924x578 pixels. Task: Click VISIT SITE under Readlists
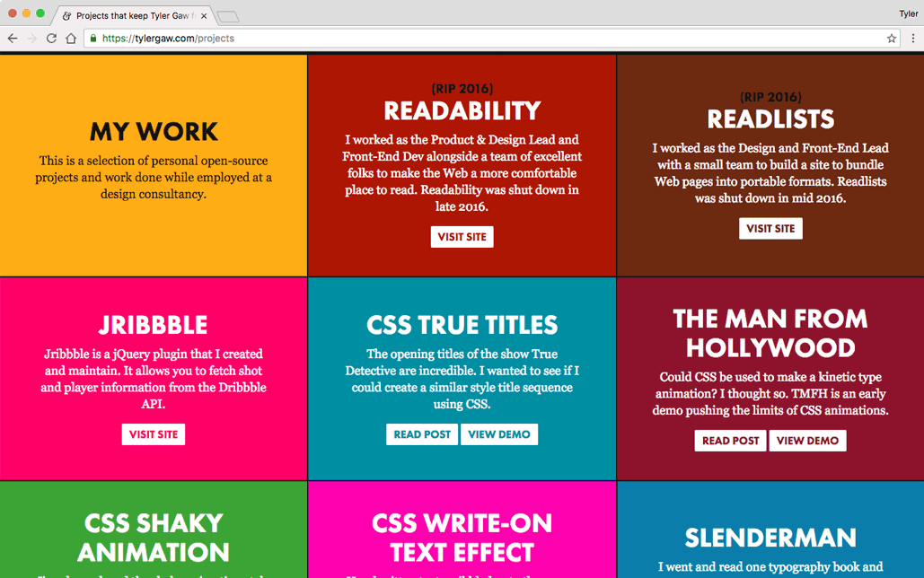[x=770, y=228]
